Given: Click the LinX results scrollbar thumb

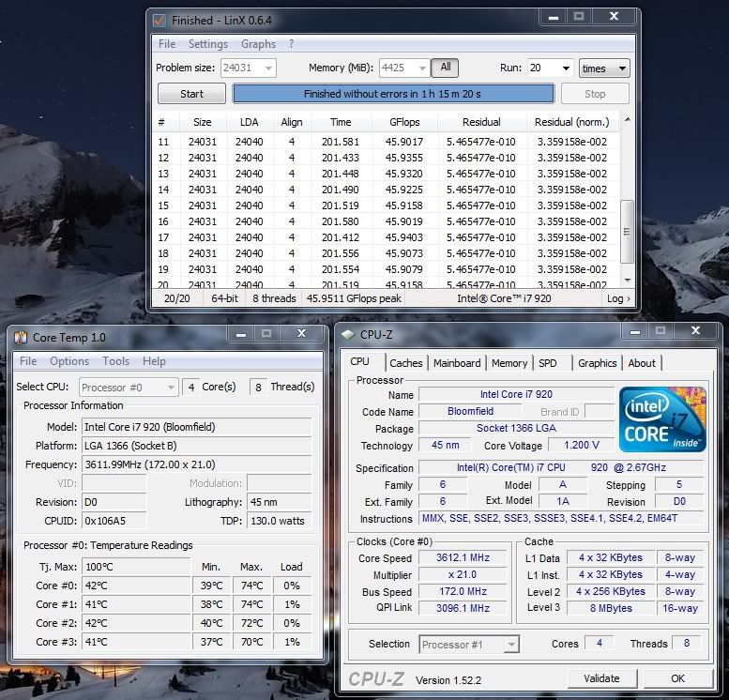Looking at the screenshot, I should (627, 231).
